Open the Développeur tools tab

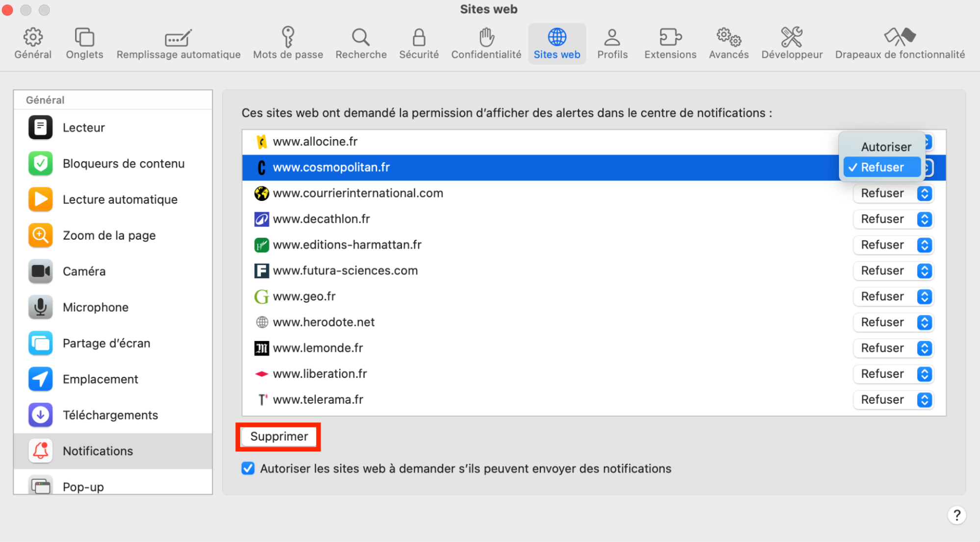click(x=792, y=43)
